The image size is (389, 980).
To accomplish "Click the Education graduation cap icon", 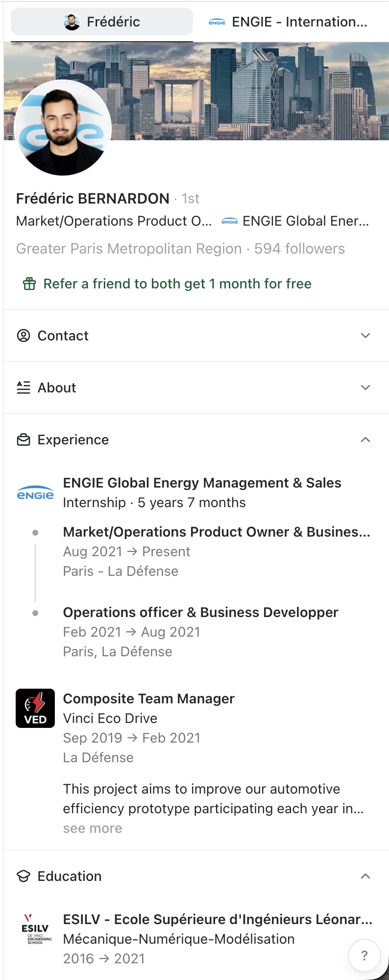I will (24, 876).
